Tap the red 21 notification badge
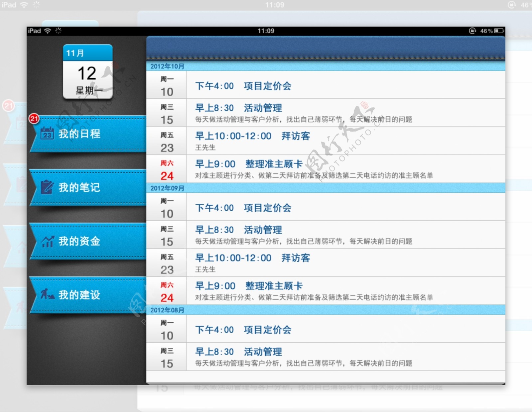The width and height of the screenshot is (532, 412). (x=34, y=119)
